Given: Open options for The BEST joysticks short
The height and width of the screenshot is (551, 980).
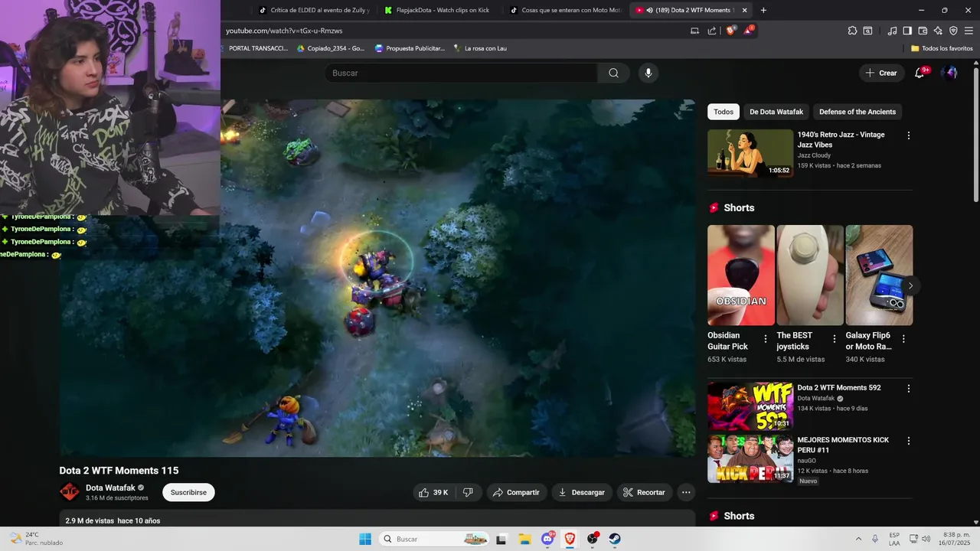Looking at the screenshot, I should [x=835, y=338].
